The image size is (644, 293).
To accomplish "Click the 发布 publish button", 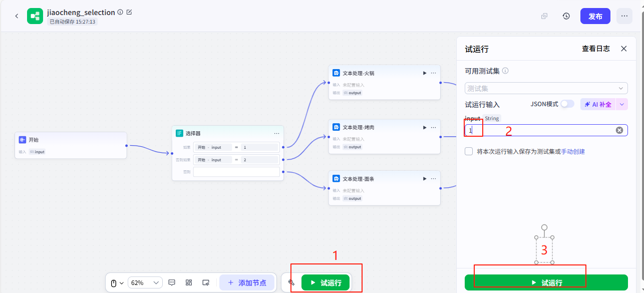I will click(x=595, y=16).
